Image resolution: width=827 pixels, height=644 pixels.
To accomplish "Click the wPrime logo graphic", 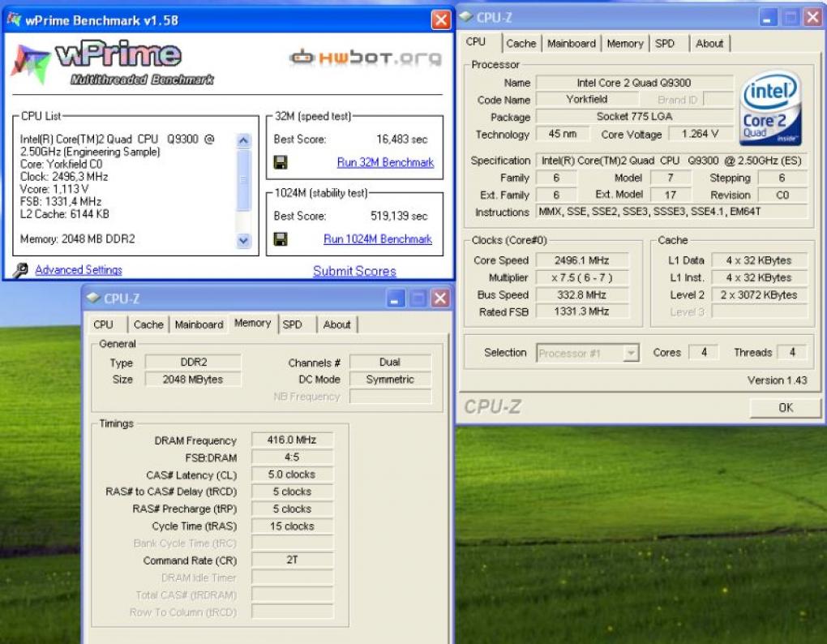I will point(112,63).
